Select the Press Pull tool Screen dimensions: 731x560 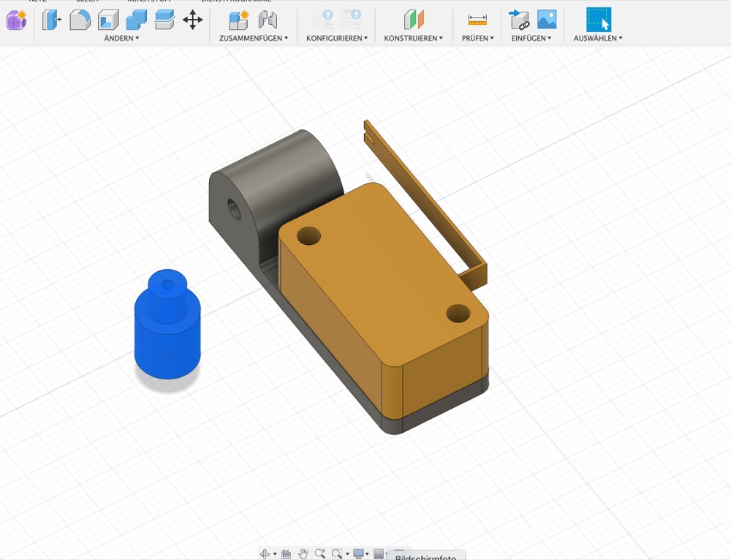click(51, 20)
